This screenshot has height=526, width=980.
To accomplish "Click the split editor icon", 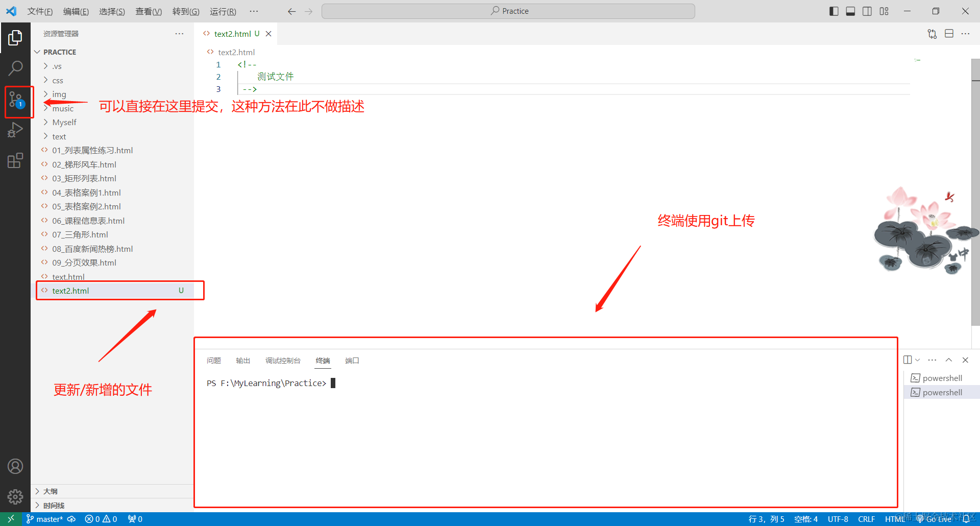I will point(949,34).
